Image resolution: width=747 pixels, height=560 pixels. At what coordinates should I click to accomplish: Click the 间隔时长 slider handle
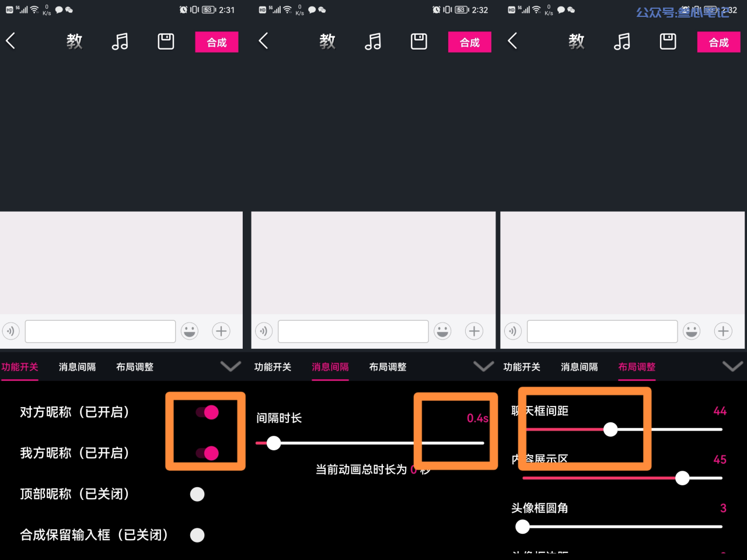click(x=274, y=443)
